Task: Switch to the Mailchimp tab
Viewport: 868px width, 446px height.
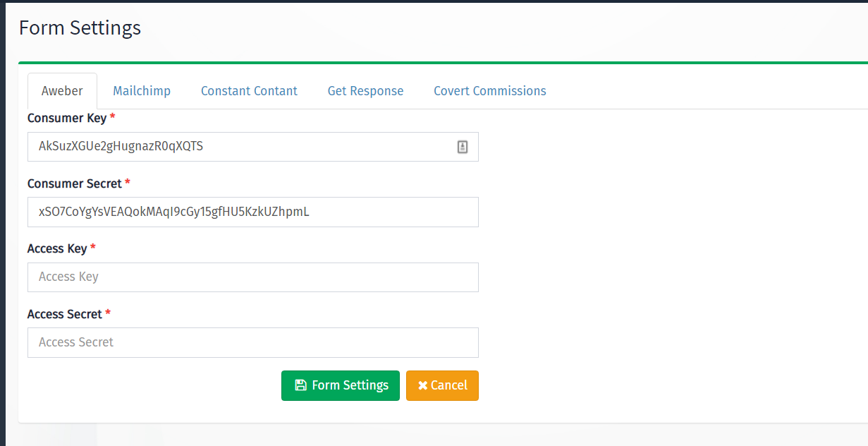Action: [x=142, y=91]
